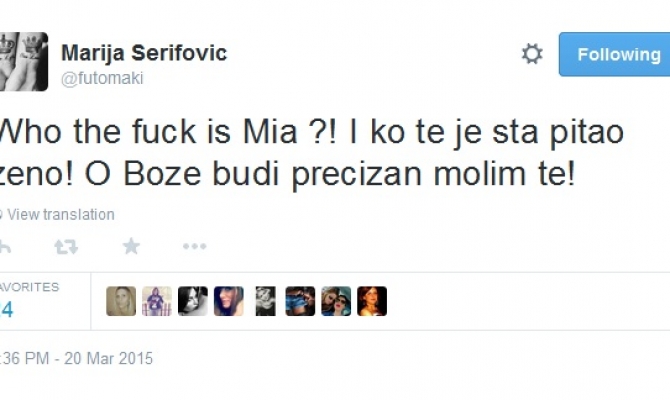Click the second favoriter avatar thumbnail
The width and height of the screenshot is (670, 400).
click(157, 301)
